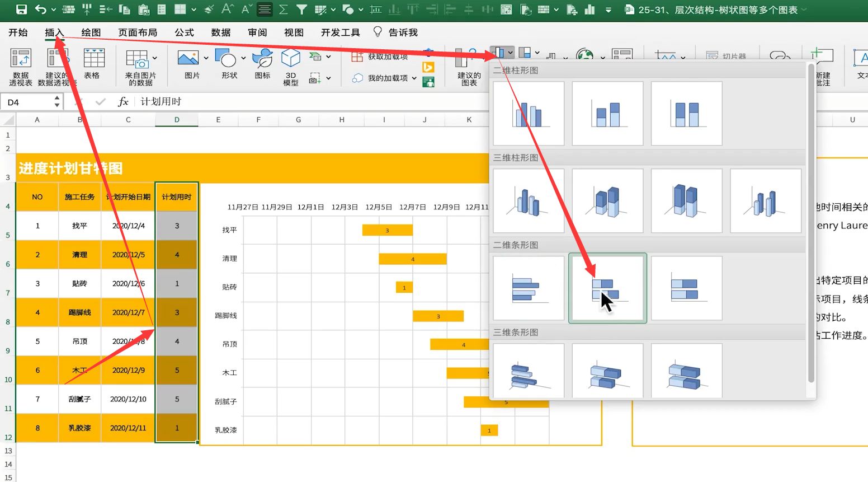Viewport: 868px width, 482px height.
Task: Click the 图标 duck icon
Action: coord(262,67)
